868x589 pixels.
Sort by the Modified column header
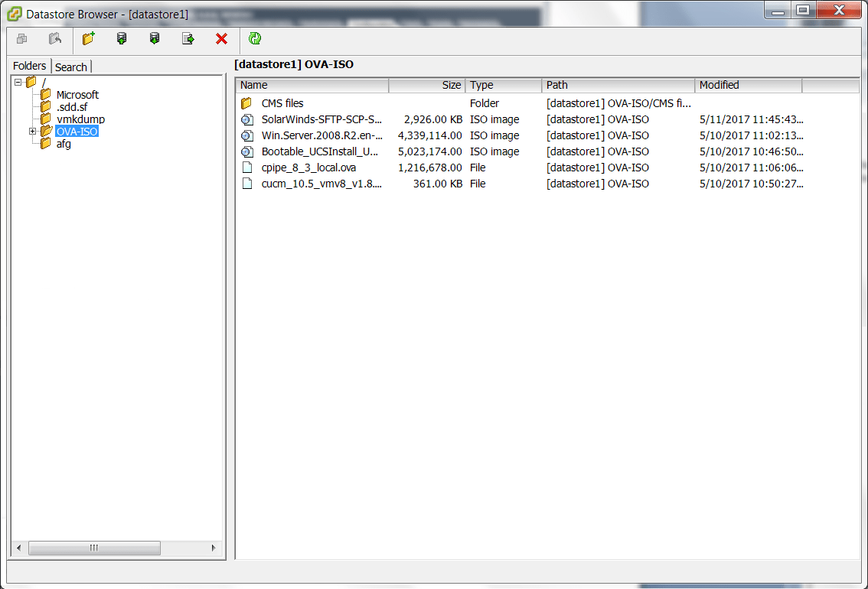749,85
